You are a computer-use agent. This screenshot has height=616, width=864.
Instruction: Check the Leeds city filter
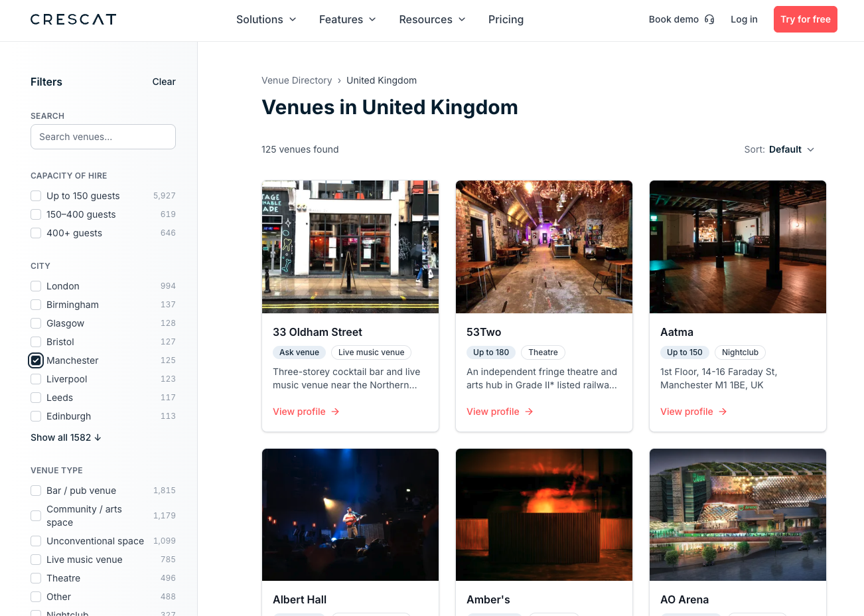pyautogui.click(x=36, y=398)
